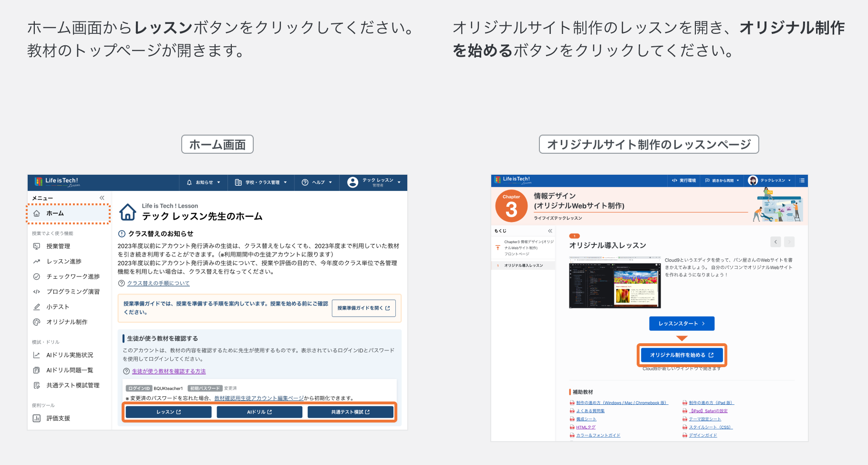Click Life is Tech logo on lesson page

tap(514, 180)
